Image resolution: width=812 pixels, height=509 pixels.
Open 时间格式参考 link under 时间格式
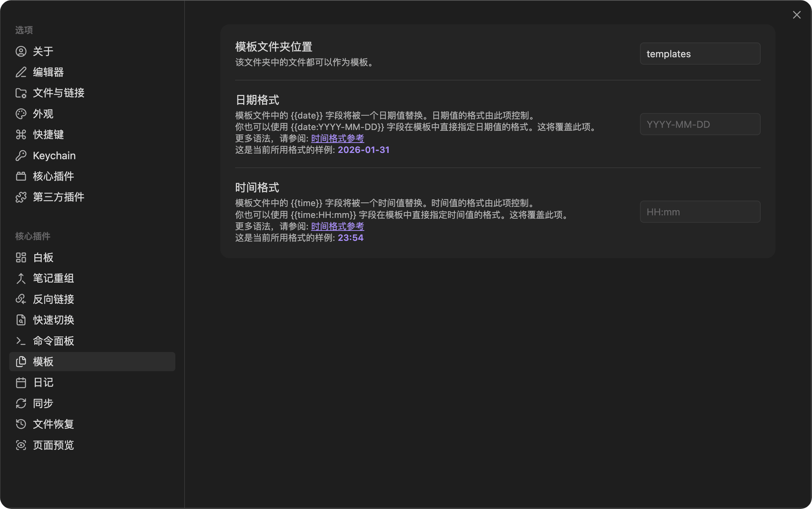tap(337, 226)
